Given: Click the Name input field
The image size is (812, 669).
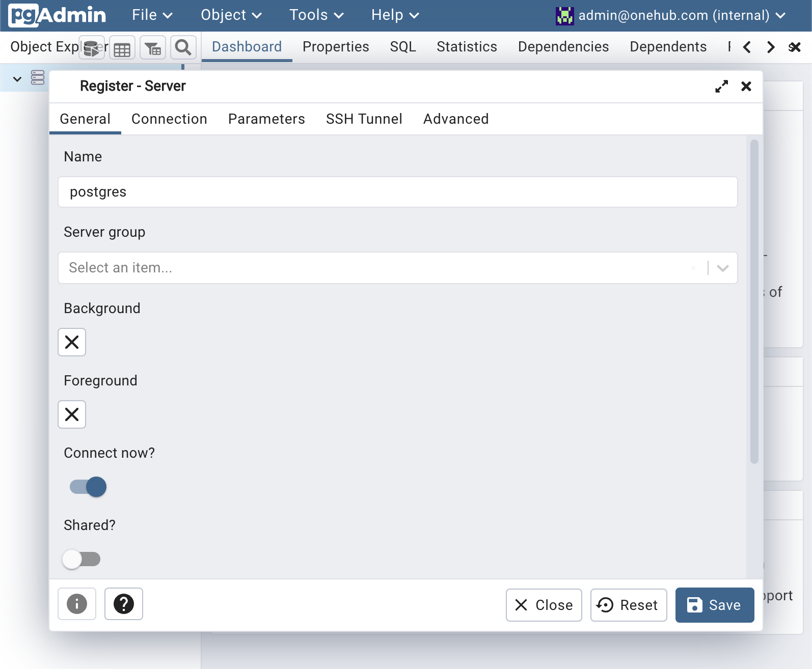Looking at the screenshot, I should [x=398, y=192].
